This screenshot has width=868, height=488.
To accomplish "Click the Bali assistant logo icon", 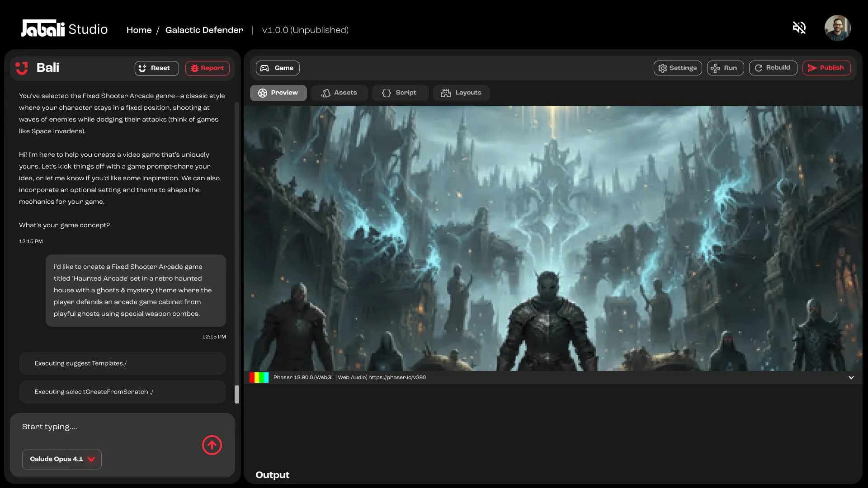I will click(x=22, y=68).
